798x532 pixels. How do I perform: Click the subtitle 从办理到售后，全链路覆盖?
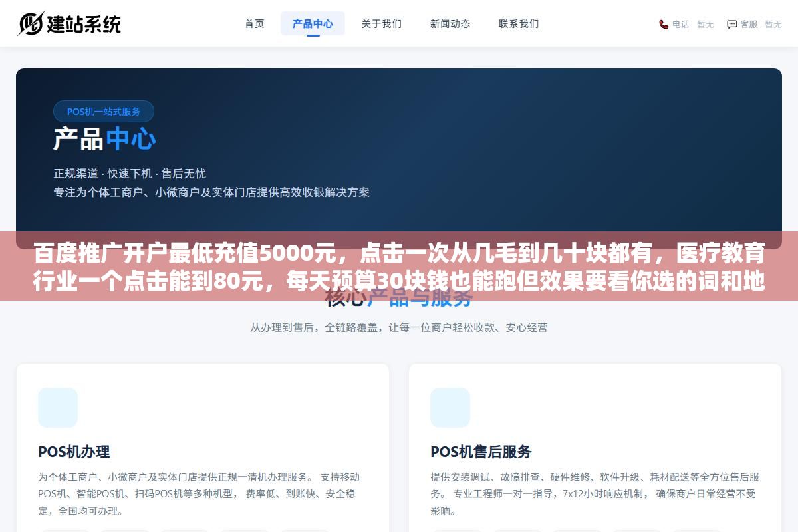pos(399,327)
